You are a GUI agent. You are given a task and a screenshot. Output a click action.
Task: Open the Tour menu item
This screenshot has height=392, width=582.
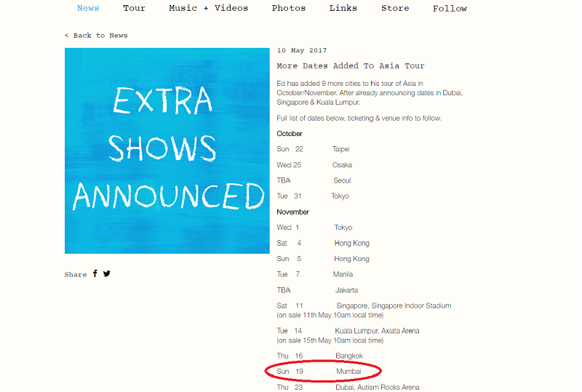[x=134, y=9]
